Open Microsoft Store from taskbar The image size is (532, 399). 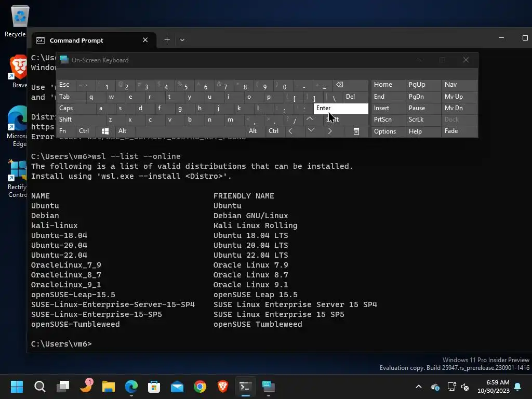[x=154, y=387]
